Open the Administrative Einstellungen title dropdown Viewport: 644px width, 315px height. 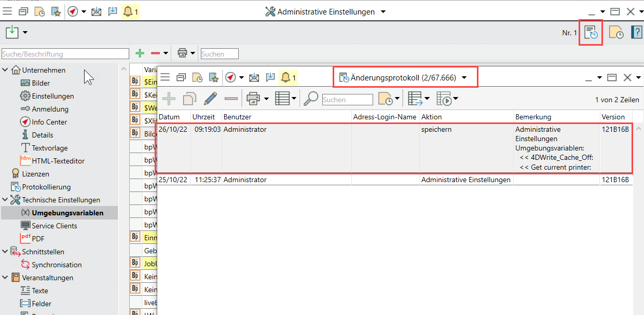tap(383, 11)
